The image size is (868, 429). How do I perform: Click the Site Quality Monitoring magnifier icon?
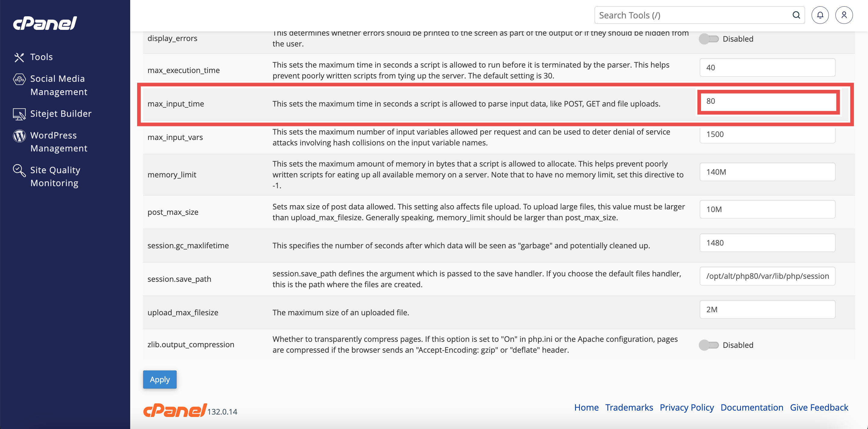(x=19, y=171)
